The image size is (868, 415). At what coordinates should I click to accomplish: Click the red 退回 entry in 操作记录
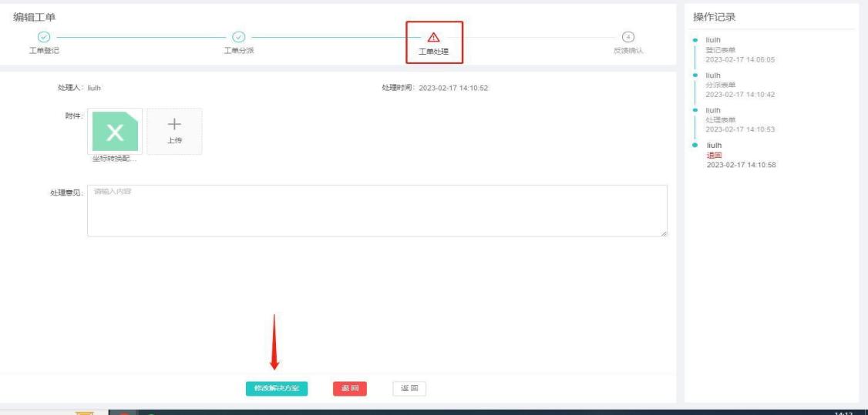(x=715, y=154)
